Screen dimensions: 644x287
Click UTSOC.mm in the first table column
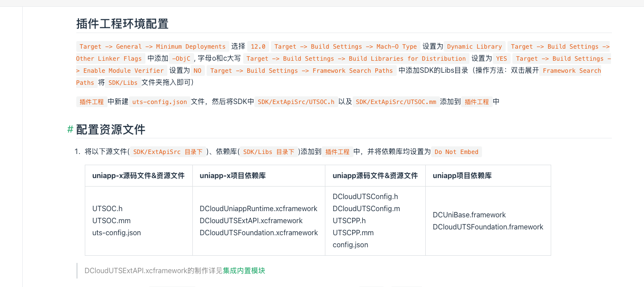111,220
